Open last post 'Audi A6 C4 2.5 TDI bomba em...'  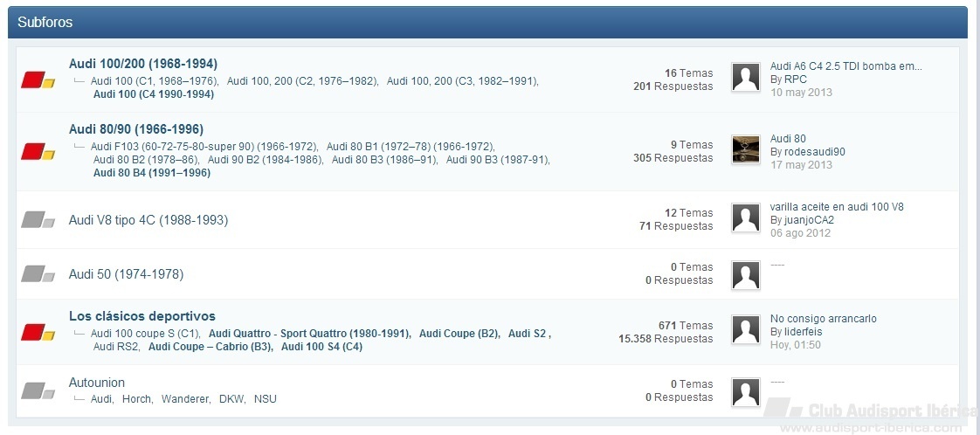pyautogui.click(x=846, y=66)
